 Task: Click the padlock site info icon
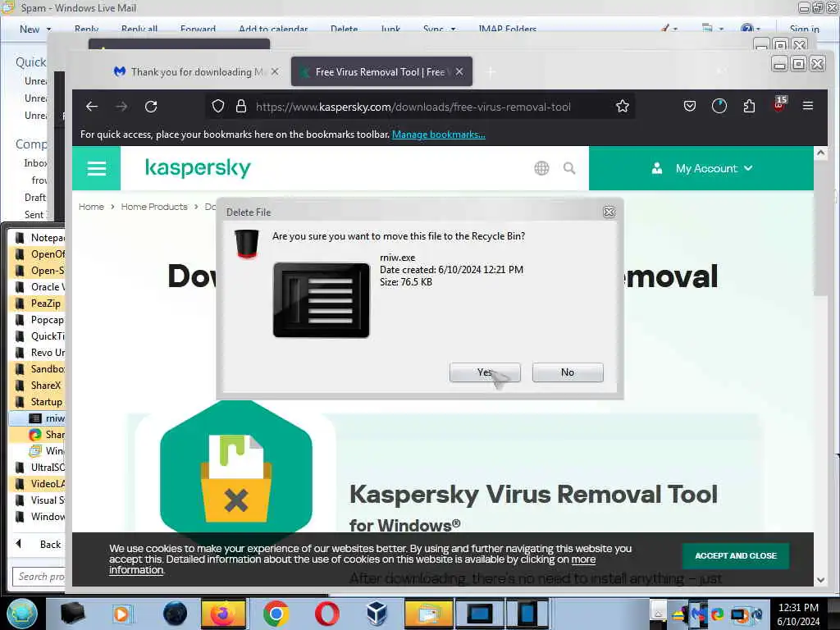pyautogui.click(x=241, y=107)
